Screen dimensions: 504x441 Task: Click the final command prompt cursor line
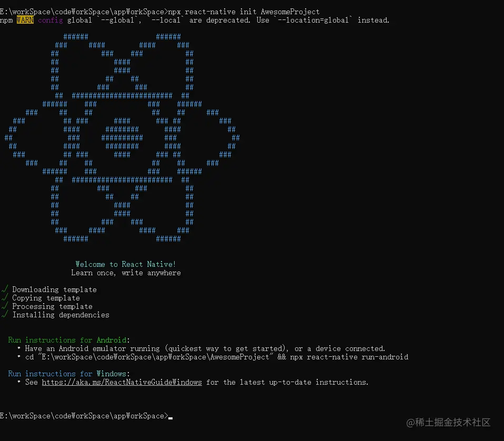pyautogui.click(x=86, y=416)
